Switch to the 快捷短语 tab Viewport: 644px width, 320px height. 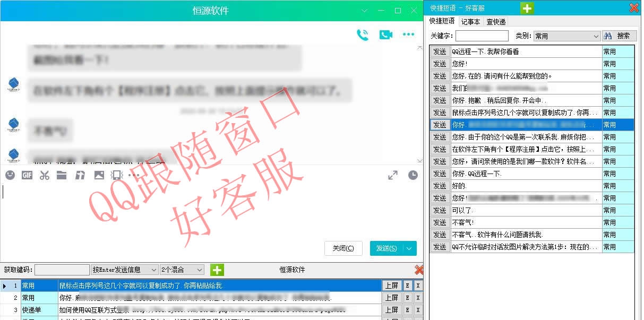442,21
